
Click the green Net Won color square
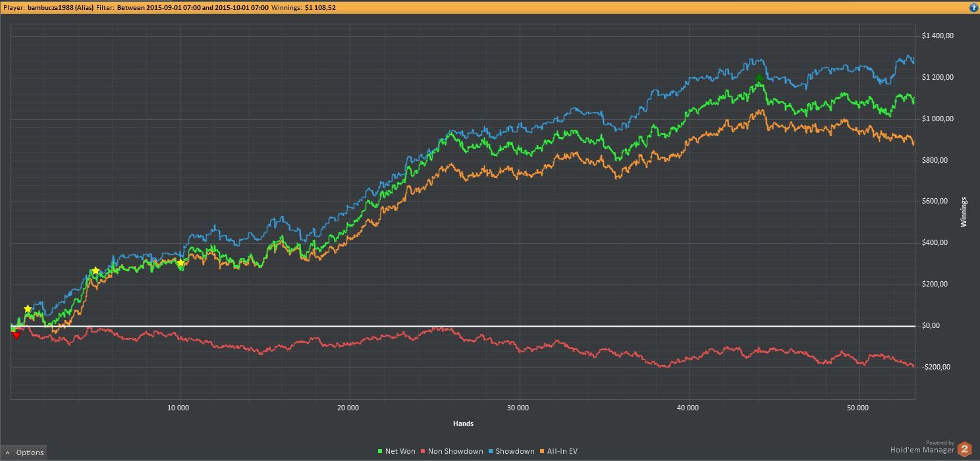pos(380,452)
